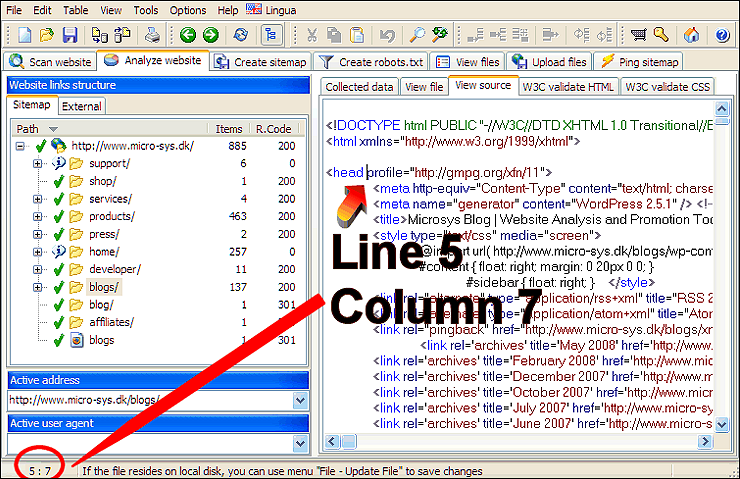The width and height of the screenshot is (740, 479).
Task: Sort by the R.Code column header
Action: click(274, 129)
